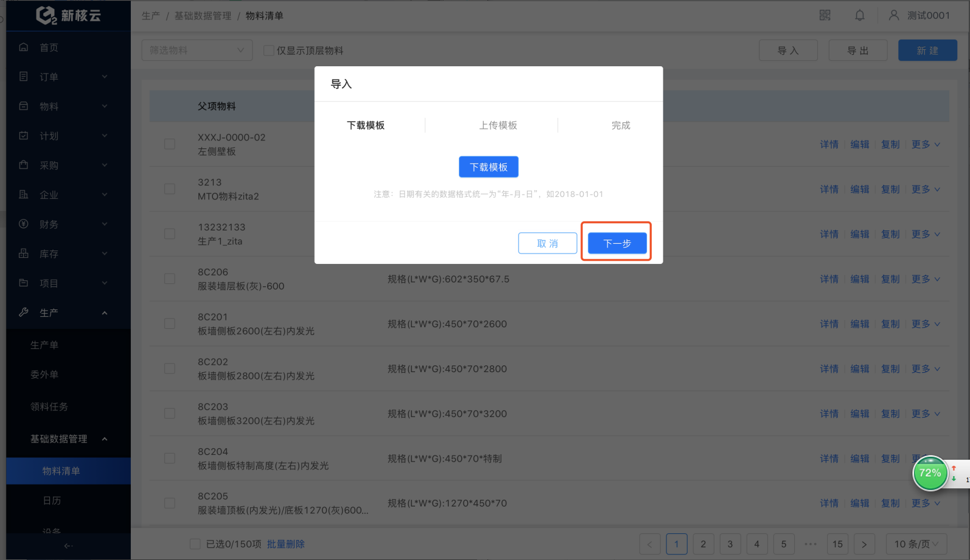
Task: Click the 下载模板 step label
Action: coord(366,125)
